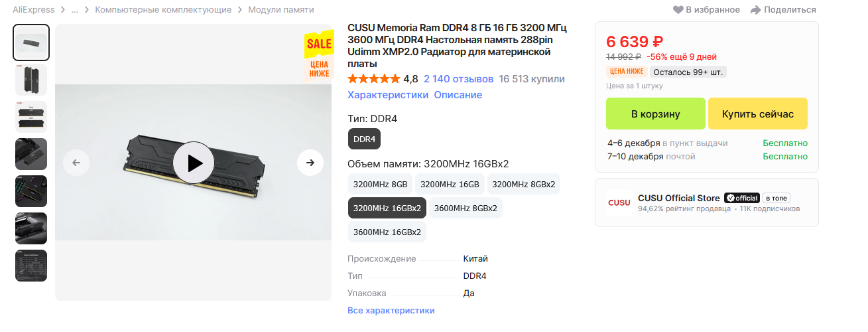Go to next product image arrow
The height and width of the screenshot is (332, 868).
[x=310, y=163]
